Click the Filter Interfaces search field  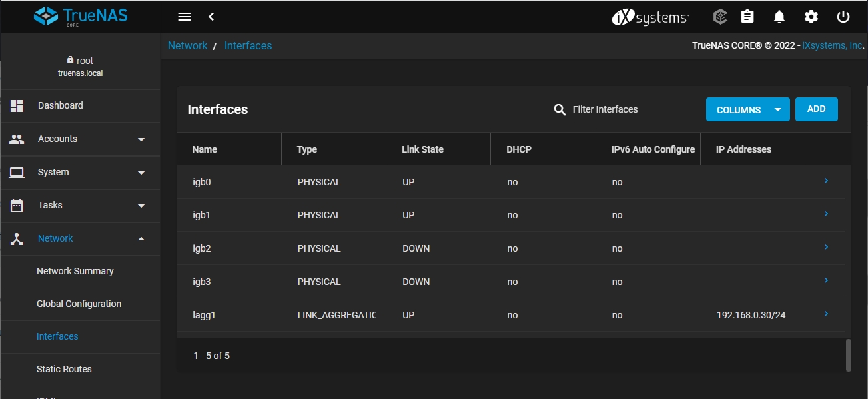(632, 109)
